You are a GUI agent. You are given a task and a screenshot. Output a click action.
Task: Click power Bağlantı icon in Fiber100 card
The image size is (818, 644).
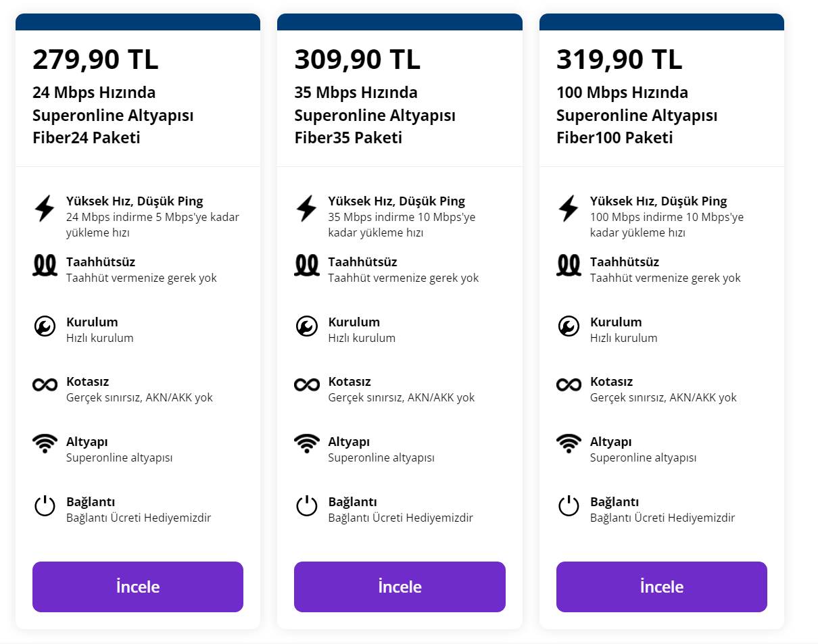point(569,505)
